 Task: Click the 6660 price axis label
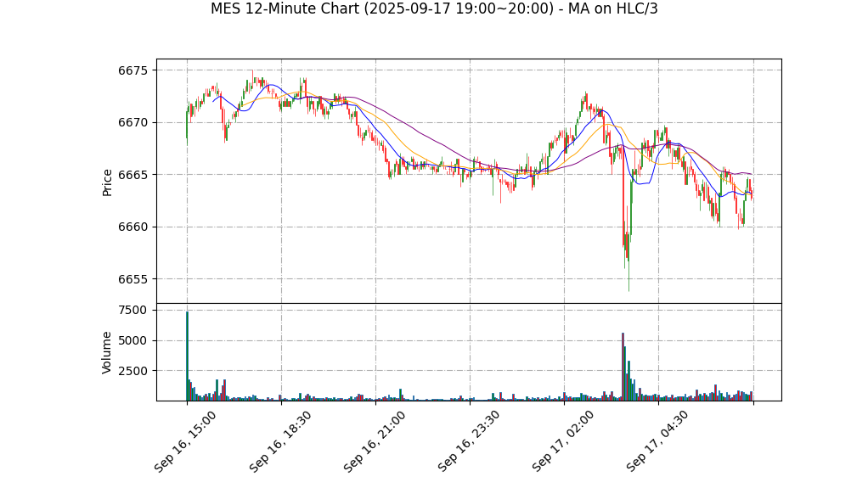tap(133, 227)
